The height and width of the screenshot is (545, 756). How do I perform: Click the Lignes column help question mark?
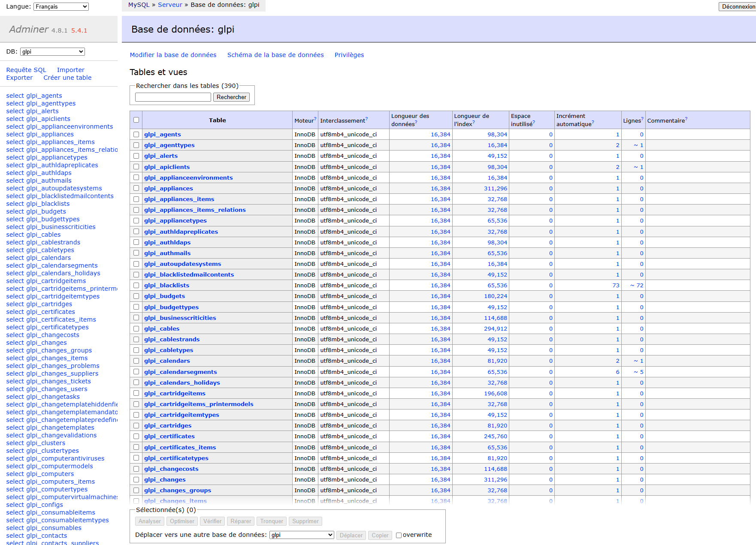coord(642,119)
